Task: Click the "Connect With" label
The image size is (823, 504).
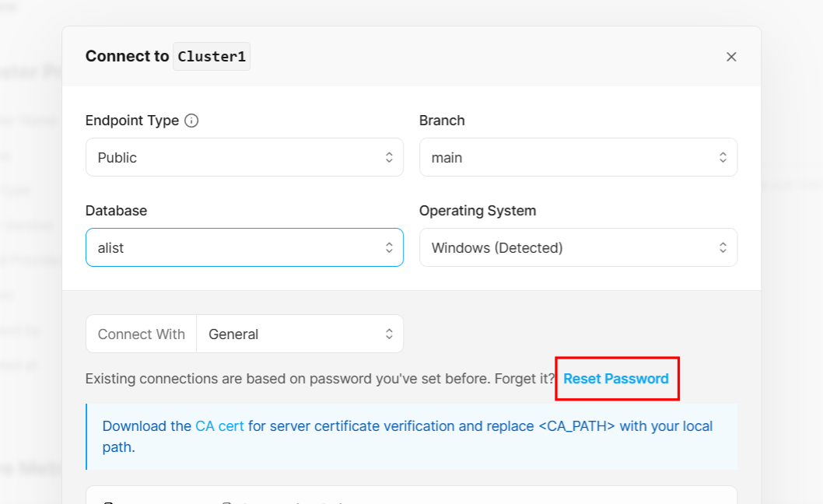Action: 142,334
